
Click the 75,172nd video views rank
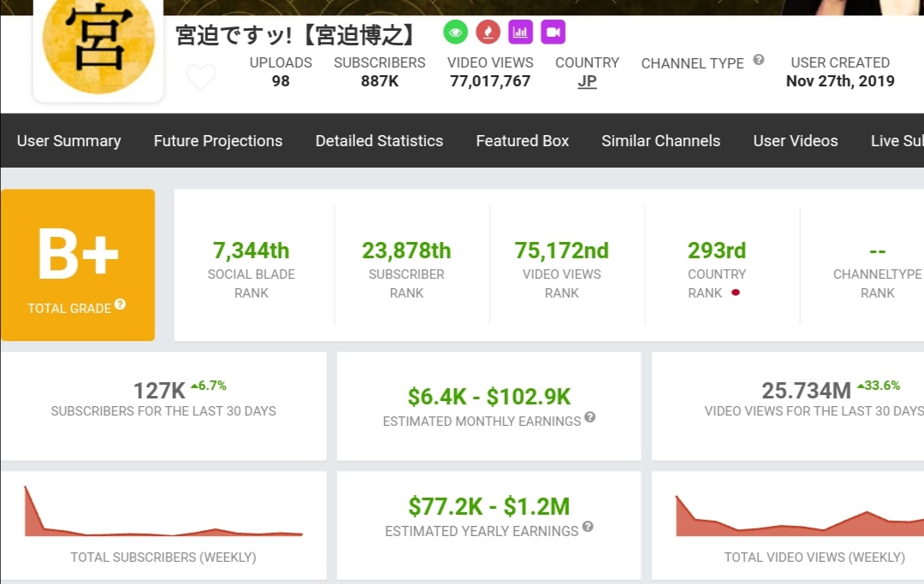pyautogui.click(x=561, y=251)
